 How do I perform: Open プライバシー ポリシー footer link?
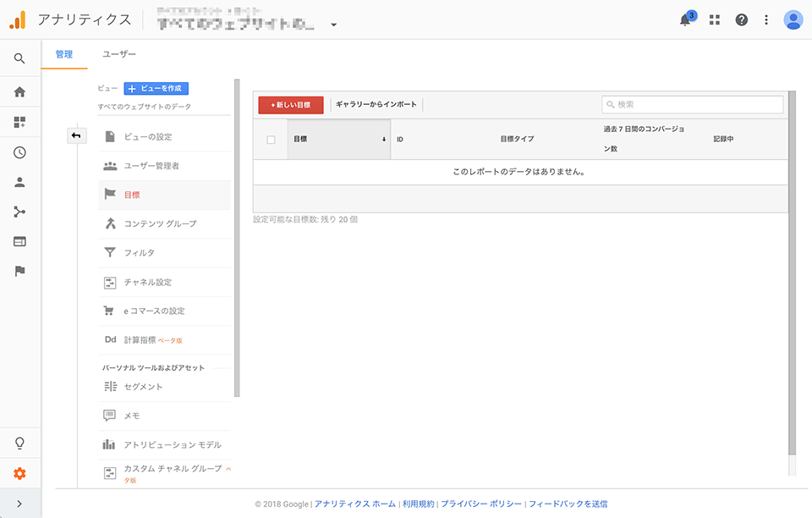(x=480, y=504)
